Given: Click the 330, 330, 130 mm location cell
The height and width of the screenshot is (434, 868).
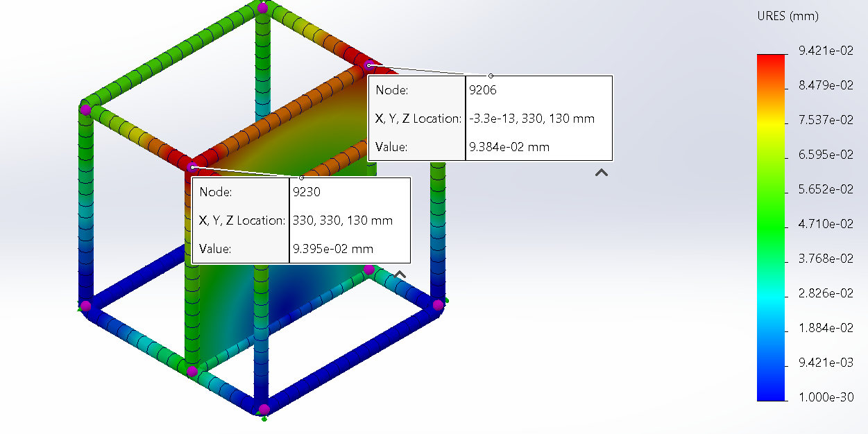Looking at the screenshot, I should pos(343,220).
